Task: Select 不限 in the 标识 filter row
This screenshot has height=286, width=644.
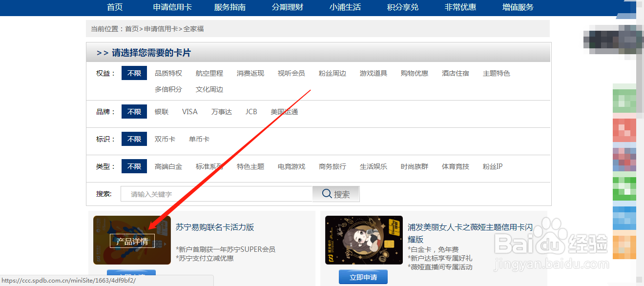Action: 134,139
